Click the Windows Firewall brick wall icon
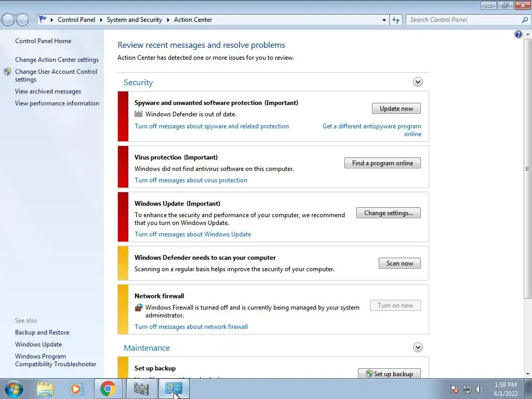 pos(139,308)
